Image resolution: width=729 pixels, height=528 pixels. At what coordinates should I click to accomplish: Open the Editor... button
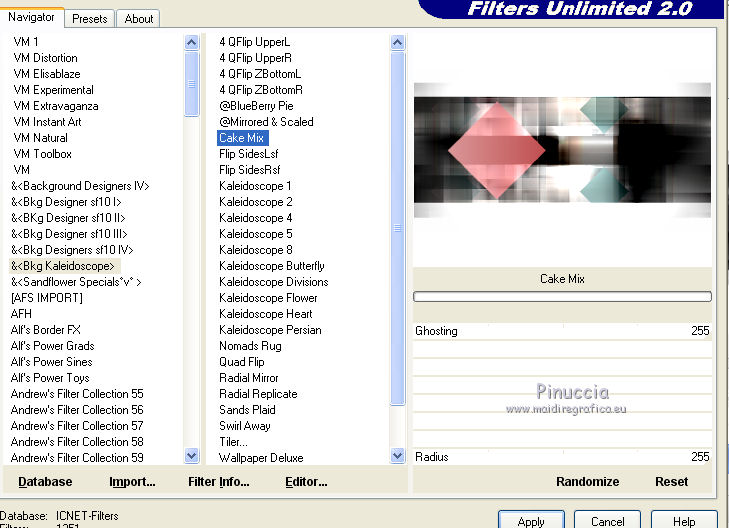click(306, 482)
